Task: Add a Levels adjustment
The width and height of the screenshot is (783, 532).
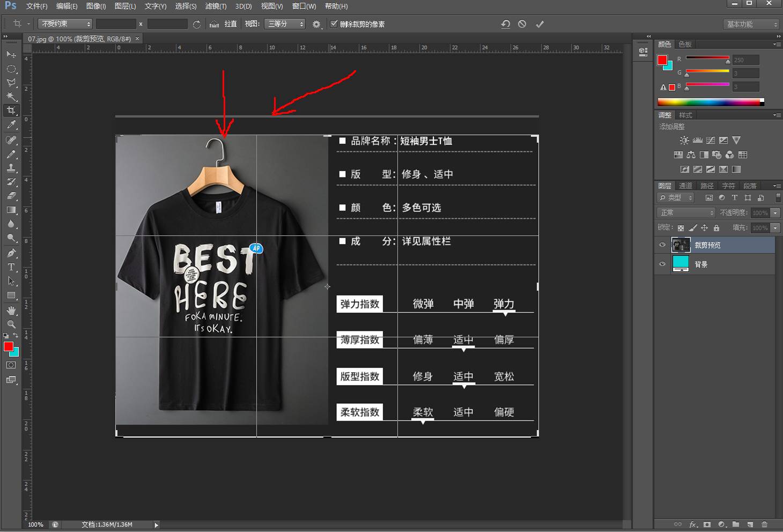Action: tap(697, 141)
